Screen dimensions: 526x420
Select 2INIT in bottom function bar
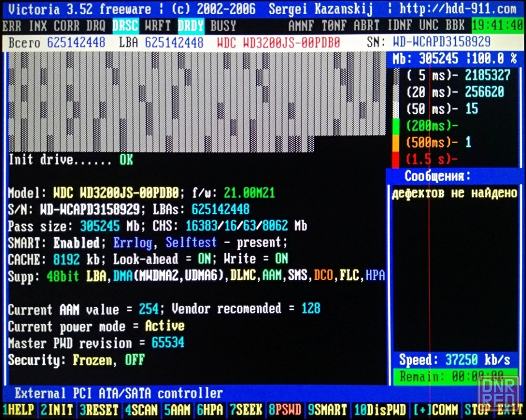coord(57,409)
